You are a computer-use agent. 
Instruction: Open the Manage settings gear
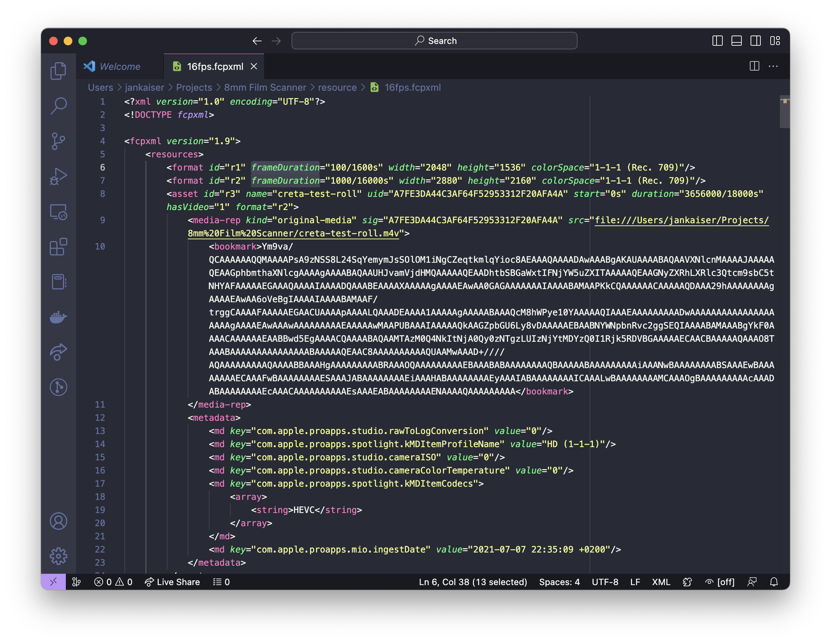point(58,557)
